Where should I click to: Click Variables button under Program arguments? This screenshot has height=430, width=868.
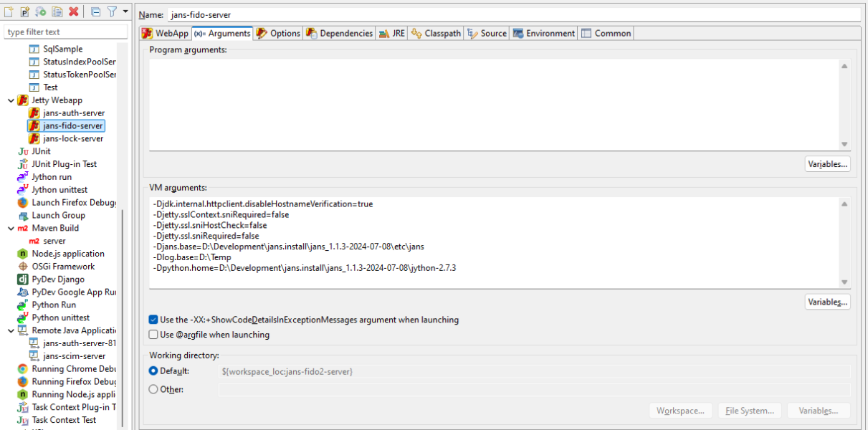(x=827, y=164)
